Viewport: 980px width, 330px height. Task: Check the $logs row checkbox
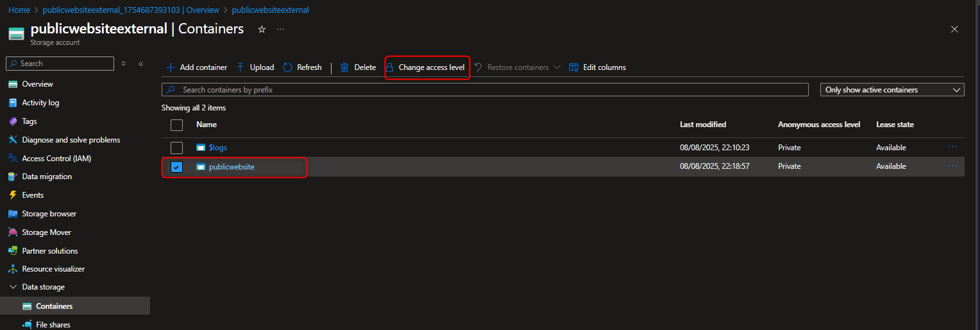[x=177, y=148]
